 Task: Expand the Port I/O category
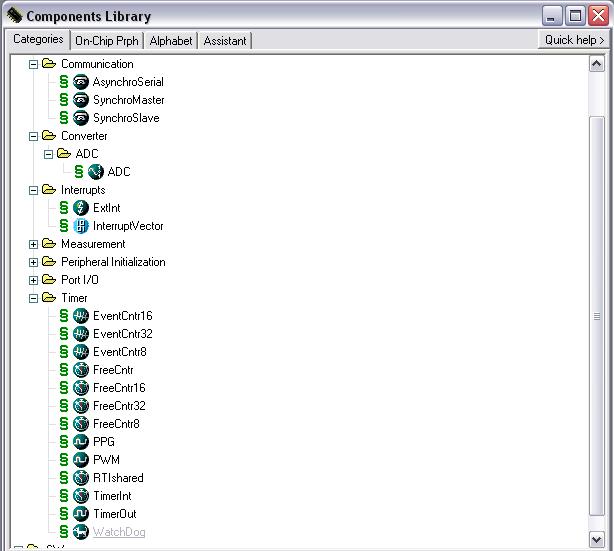point(33,280)
